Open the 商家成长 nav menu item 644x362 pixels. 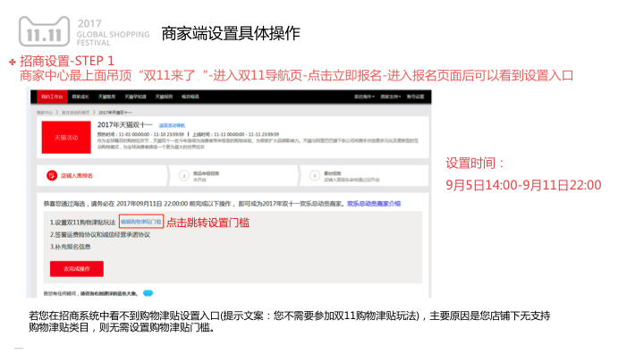point(80,97)
